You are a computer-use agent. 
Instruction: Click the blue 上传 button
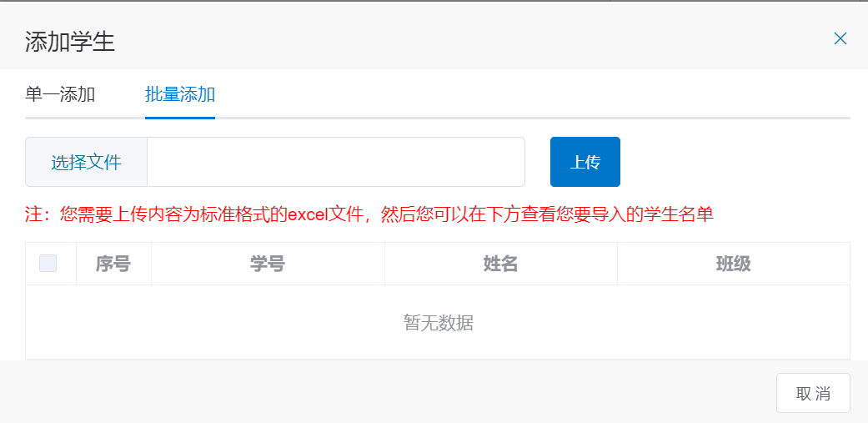(x=585, y=162)
